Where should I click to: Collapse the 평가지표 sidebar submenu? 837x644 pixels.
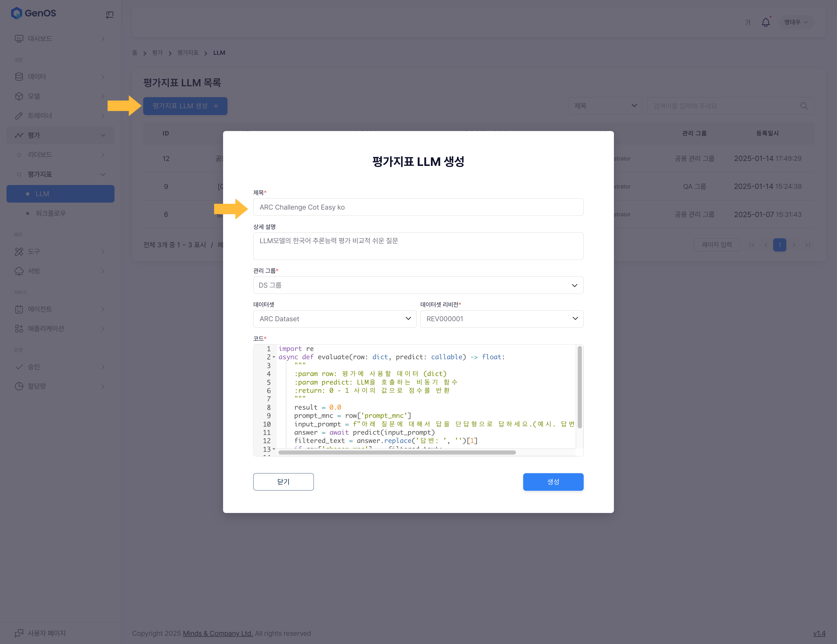(103, 174)
